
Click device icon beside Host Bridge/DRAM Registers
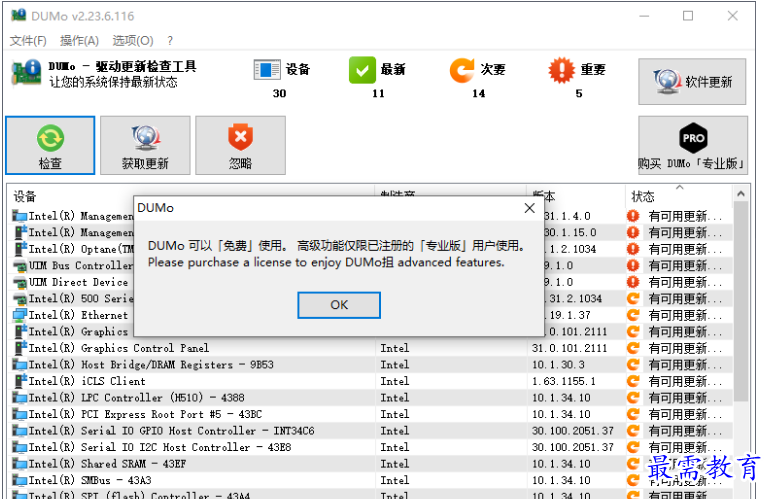pyautogui.click(x=20, y=365)
